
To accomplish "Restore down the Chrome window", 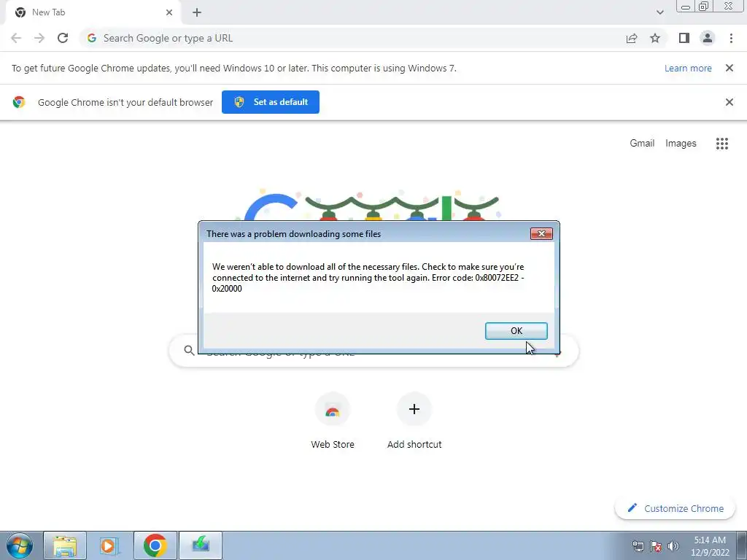I will [704, 7].
